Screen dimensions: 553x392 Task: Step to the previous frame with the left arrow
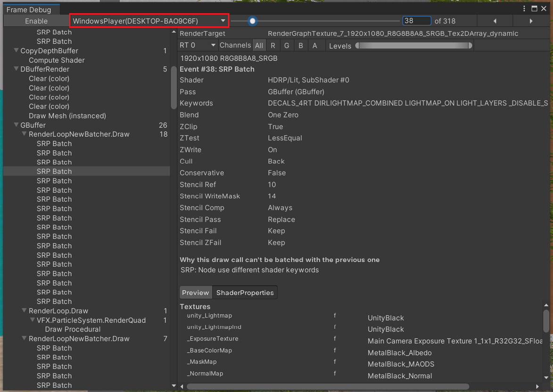[495, 21]
